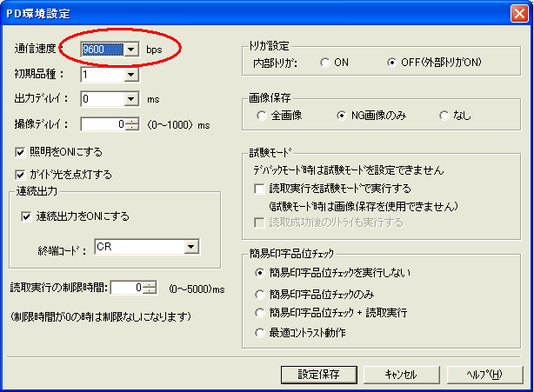Open the 出力ディレイ dropdown
Viewport: 534px width, 392px height.
pyautogui.click(x=131, y=99)
